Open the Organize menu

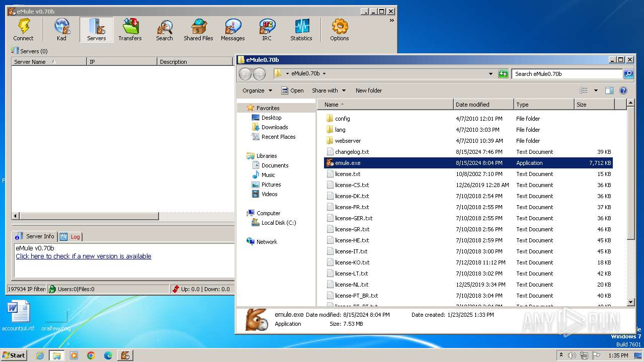[257, 90]
